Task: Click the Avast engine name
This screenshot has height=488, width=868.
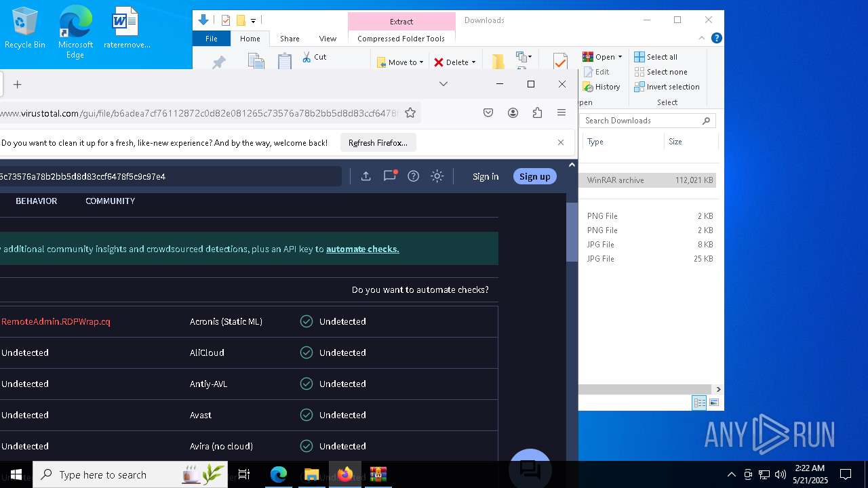Action: point(201,415)
